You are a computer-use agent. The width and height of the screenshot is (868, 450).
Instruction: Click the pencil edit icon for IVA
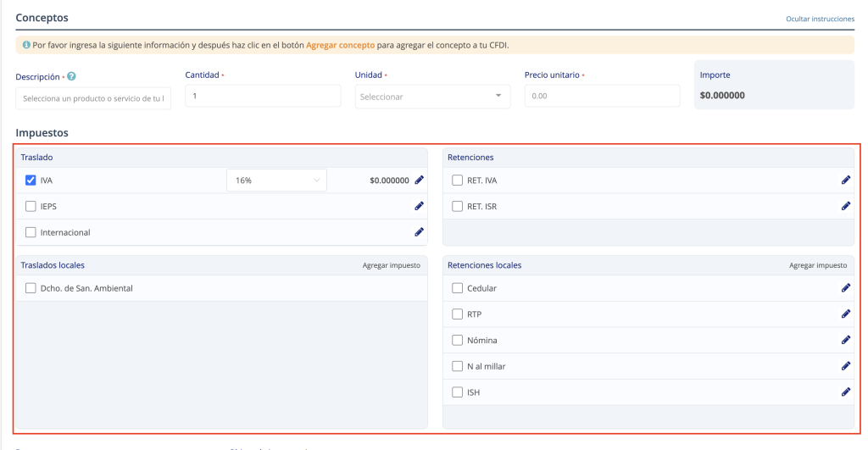click(x=419, y=180)
